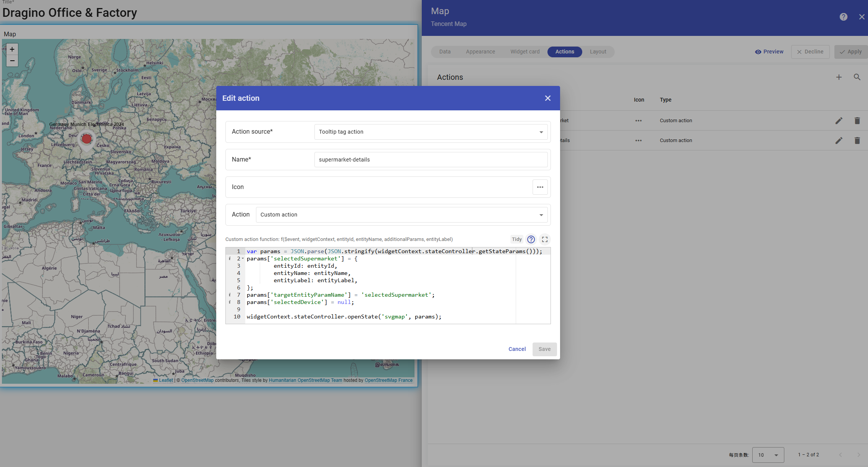Click the search actions magnifier icon

click(x=857, y=77)
